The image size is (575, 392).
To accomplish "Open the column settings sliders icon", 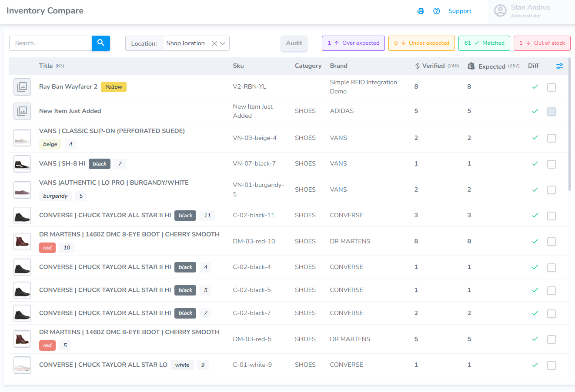I will point(559,66).
